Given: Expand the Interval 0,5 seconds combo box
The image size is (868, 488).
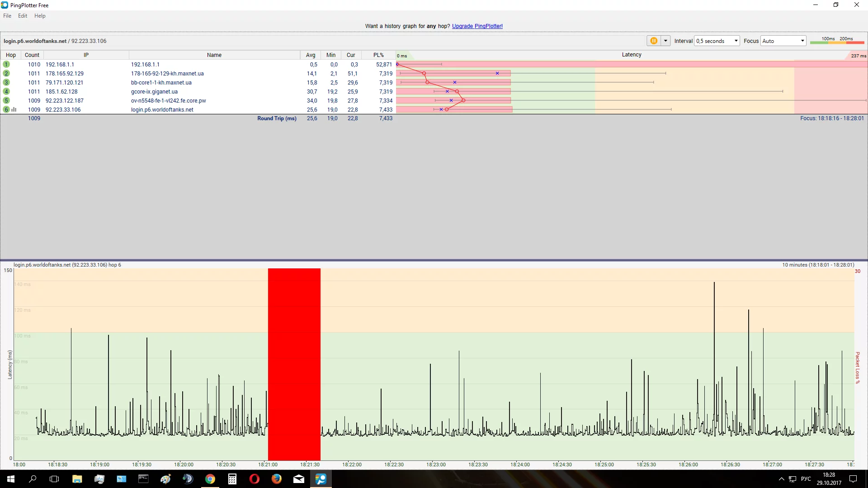Looking at the screenshot, I should coord(736,41).
